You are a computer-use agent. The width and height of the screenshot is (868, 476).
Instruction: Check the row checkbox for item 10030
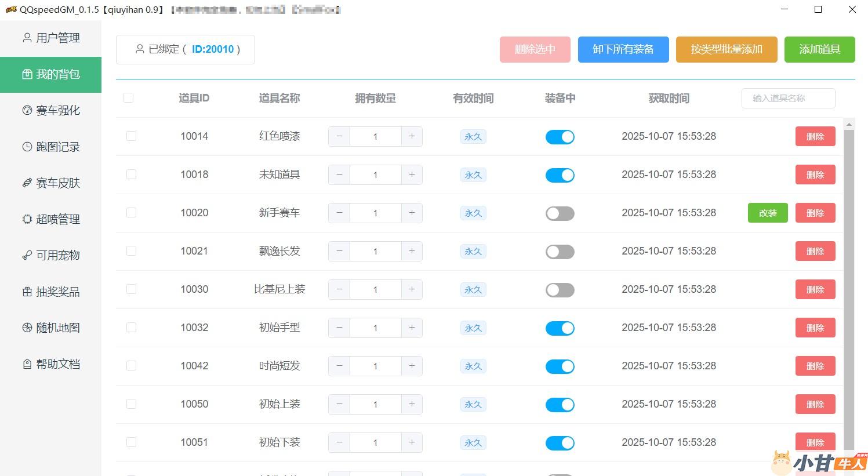coord(131,289)
